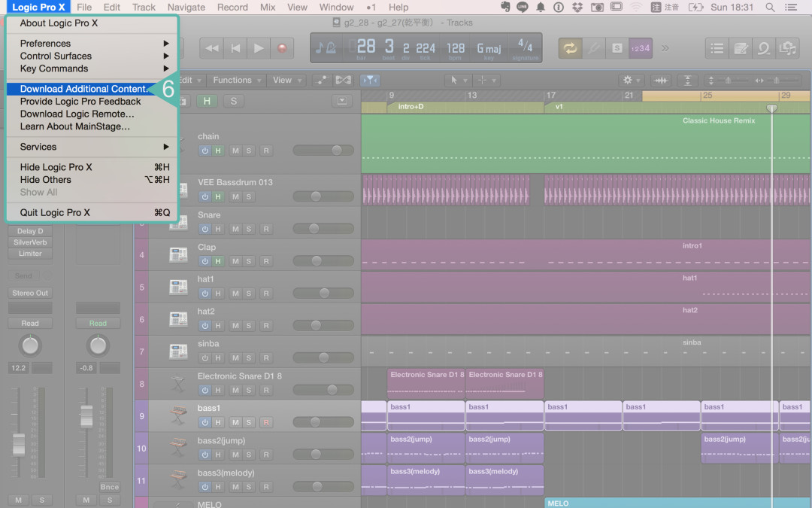This screenshot has height=508, width=812.
Task: Open the Loop Browser
Action: coord(764,47)
